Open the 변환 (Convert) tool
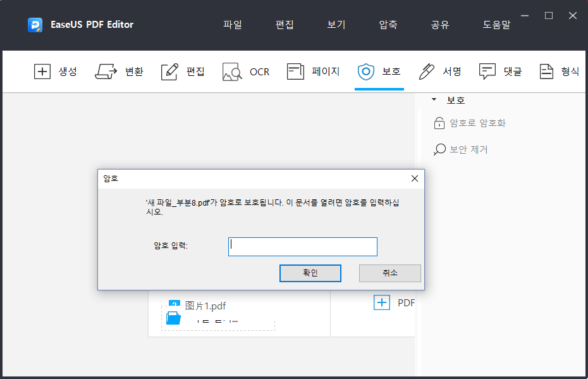 [x=119, y=71]
